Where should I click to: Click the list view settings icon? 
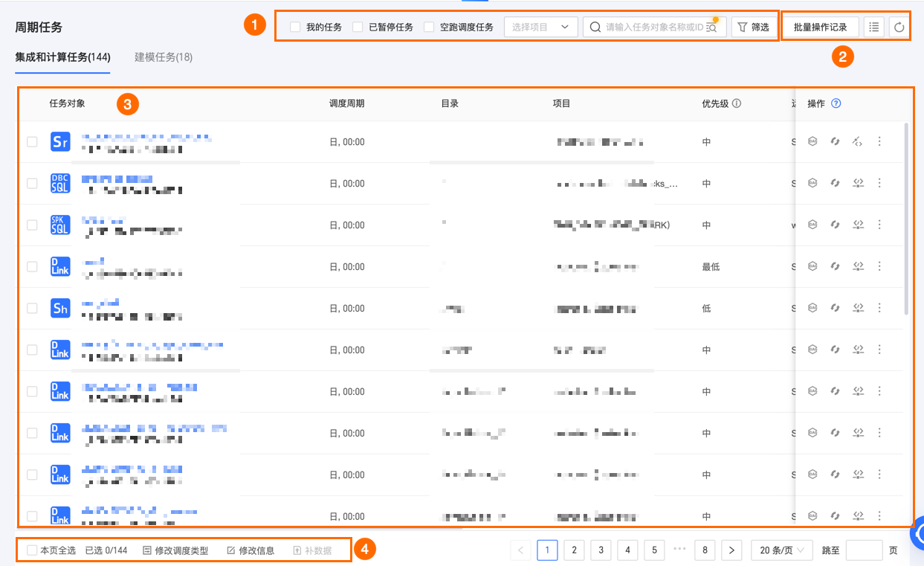pyautogui.click(x=874, y=28)
